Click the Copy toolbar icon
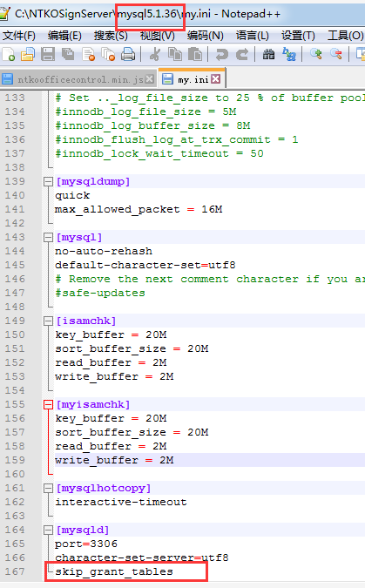The image size is (365, 588). 175,54
